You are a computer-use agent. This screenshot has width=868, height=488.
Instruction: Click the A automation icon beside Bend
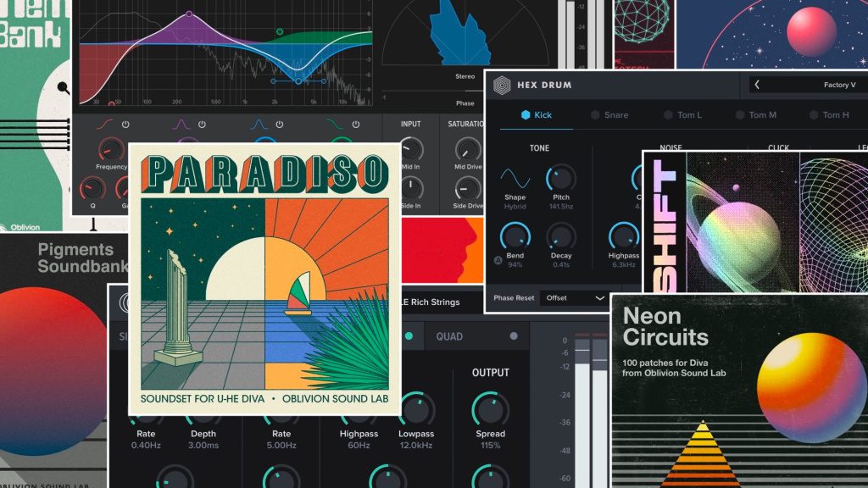click(498, 261)
